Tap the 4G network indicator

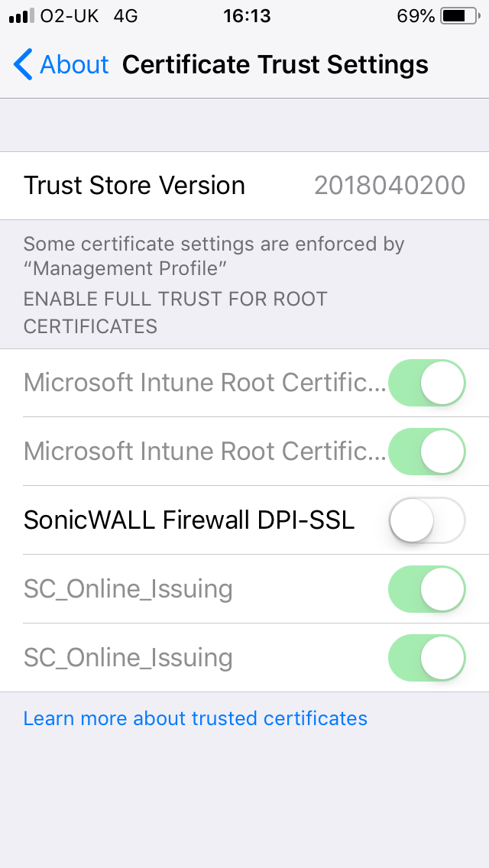[126, 16]
